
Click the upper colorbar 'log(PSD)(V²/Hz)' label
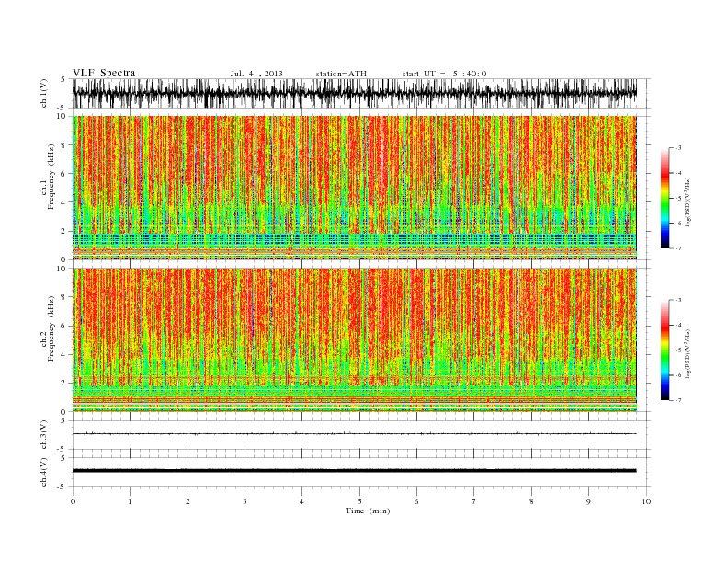688,201
